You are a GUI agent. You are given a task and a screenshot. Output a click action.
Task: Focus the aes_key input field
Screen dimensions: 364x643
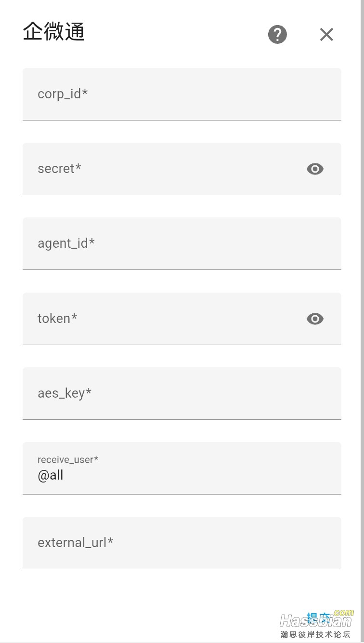(x=182, y=393)
